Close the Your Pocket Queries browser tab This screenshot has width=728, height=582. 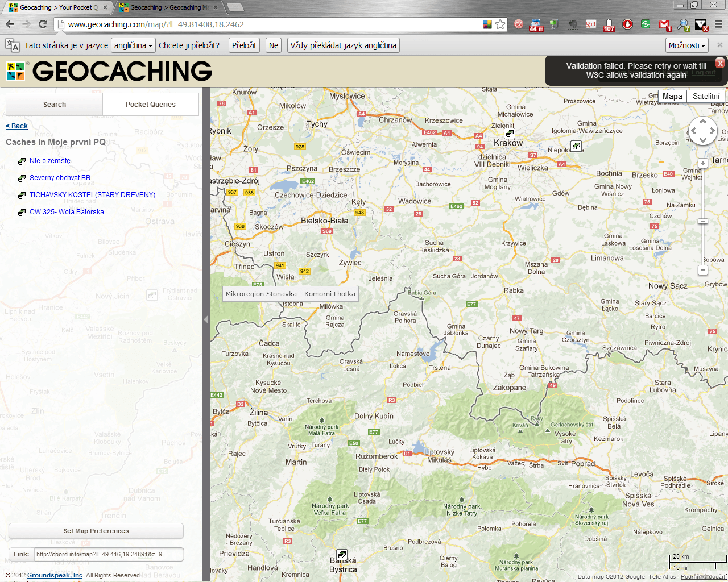[x=105, y=7]
